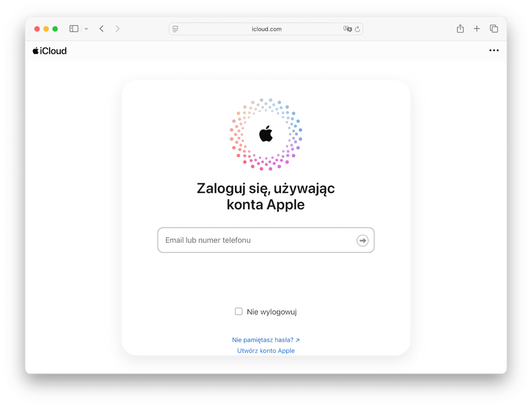Toggle the Safari sidebar icon

(x=74, y=29)
